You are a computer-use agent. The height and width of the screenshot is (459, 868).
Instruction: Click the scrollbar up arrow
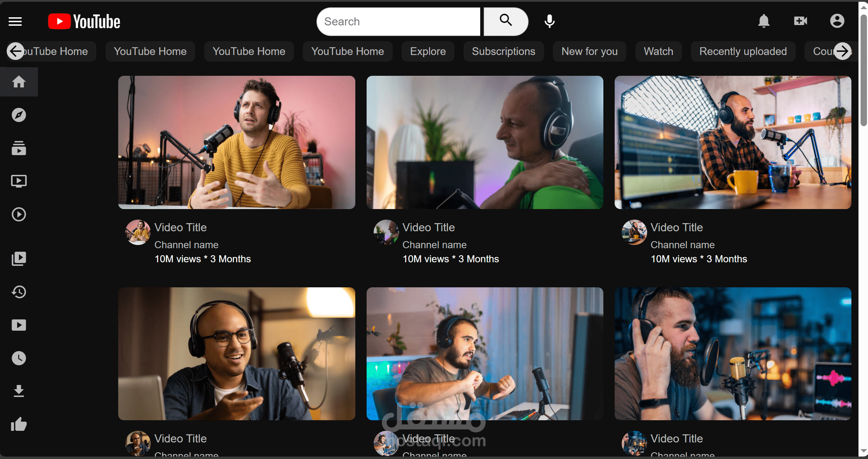point(863,7)
